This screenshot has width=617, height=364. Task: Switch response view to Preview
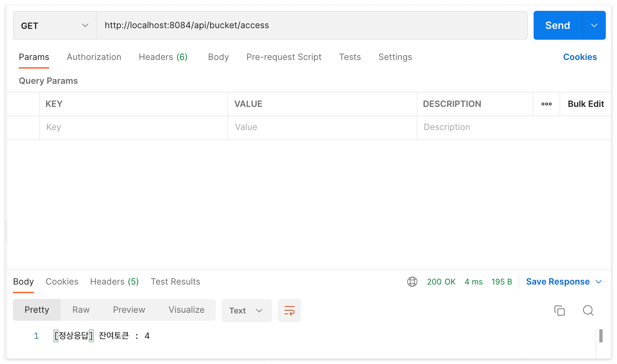129,310
